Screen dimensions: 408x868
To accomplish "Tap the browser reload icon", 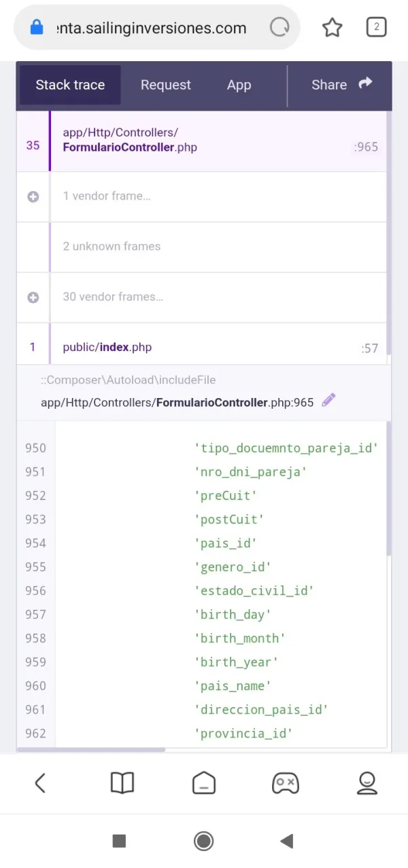I will [x=279, y=28].
